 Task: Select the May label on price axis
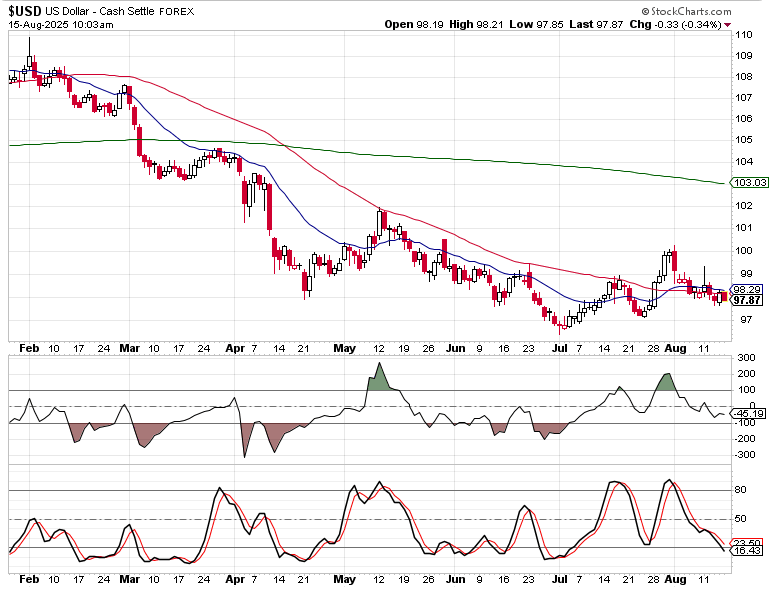[344, 348]
